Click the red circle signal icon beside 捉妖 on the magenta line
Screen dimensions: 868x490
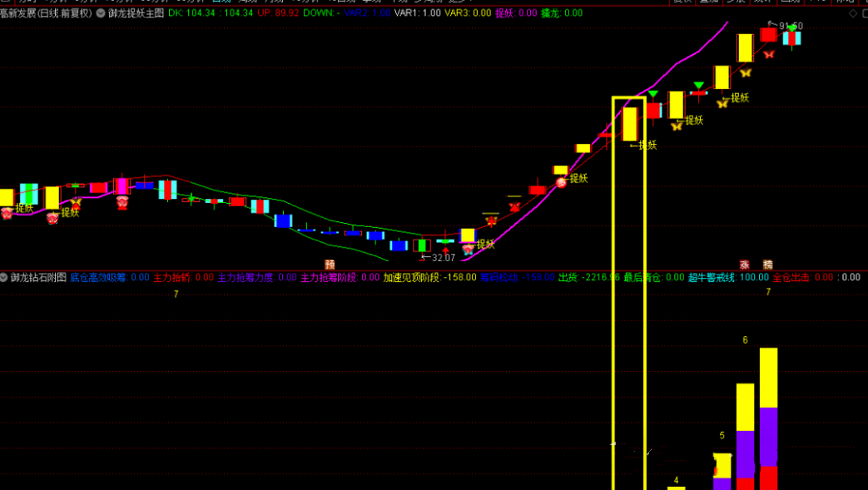pyautogui.click(x=562, y=181)
